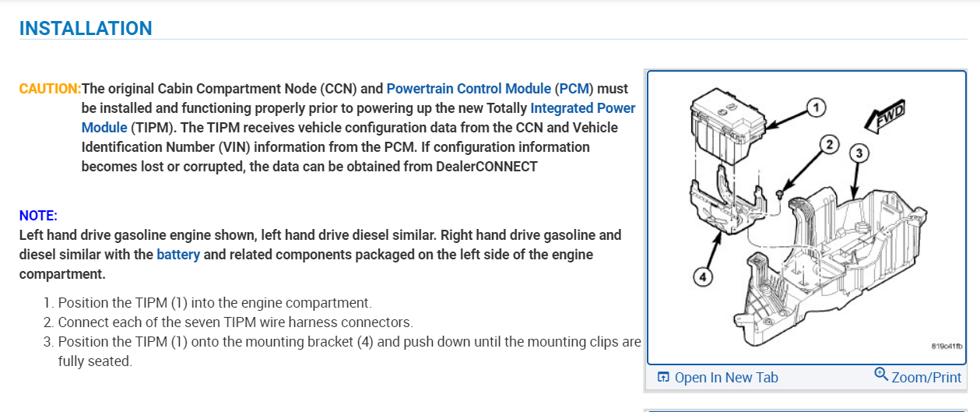Click step 1 about positioning the TIPM
980x412 pixels.
pos(215,303)
